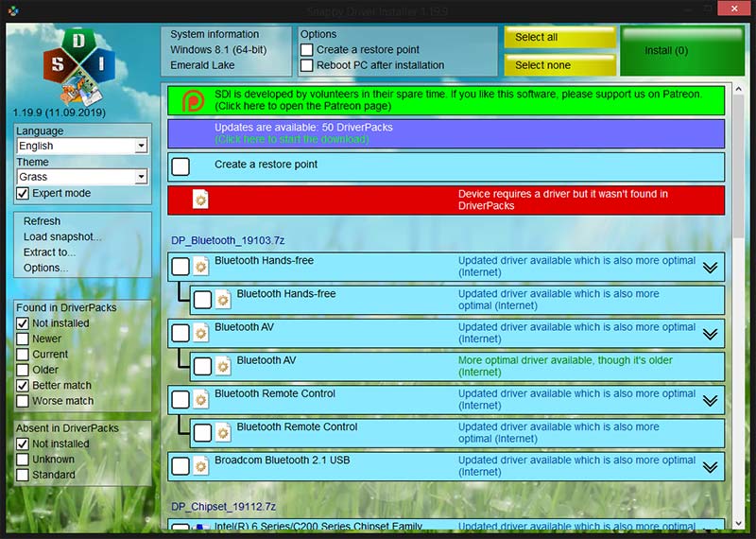
Task: Click scrollbar down arrow of driver list
Action: pos(739,524)
